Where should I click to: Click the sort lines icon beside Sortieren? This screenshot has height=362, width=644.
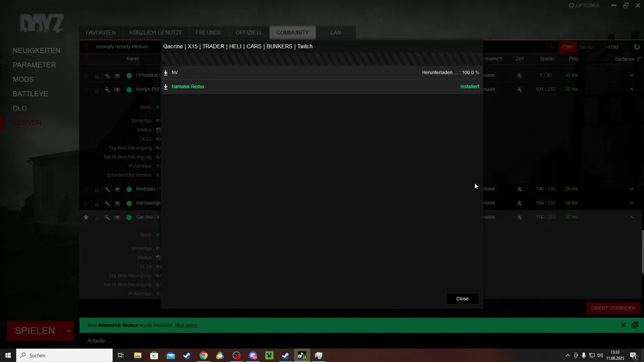click(x=638, y=59)
